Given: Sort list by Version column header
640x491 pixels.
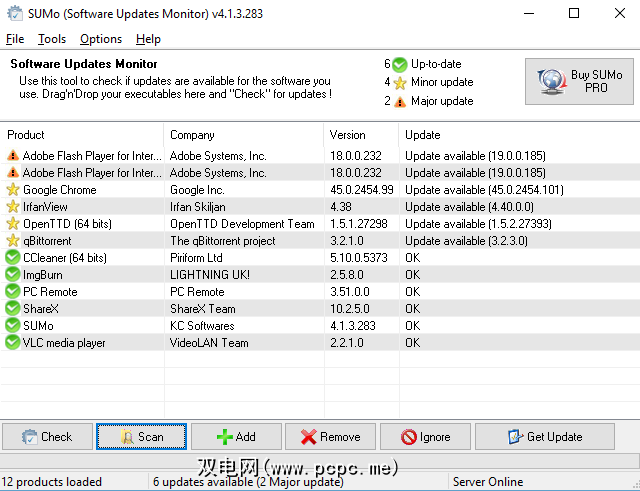Looking at the screenshot, I should click(x=362, y=135).
